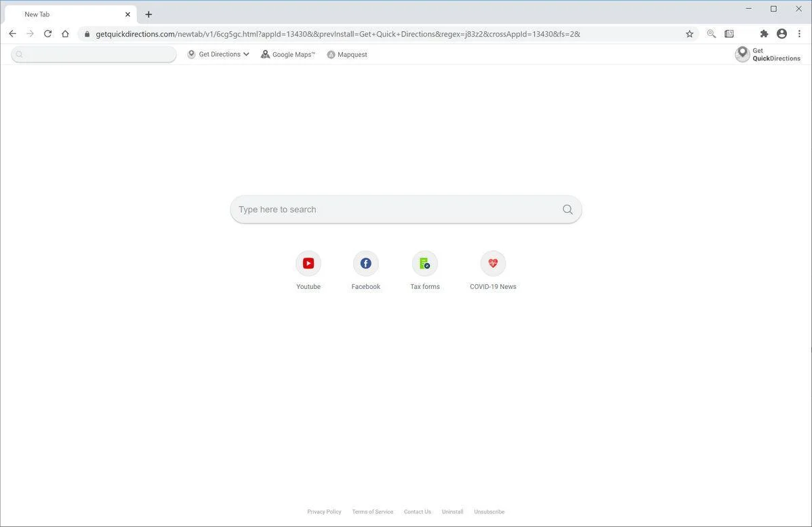
Task: Click the COVID-19 News label text
Action: 493,286
